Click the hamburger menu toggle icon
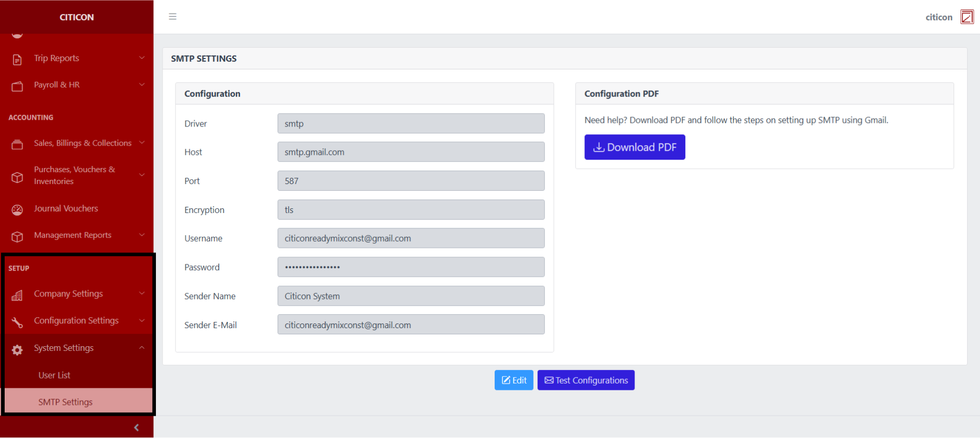Viewport: 980px width, 438px height. pos(172,17)
